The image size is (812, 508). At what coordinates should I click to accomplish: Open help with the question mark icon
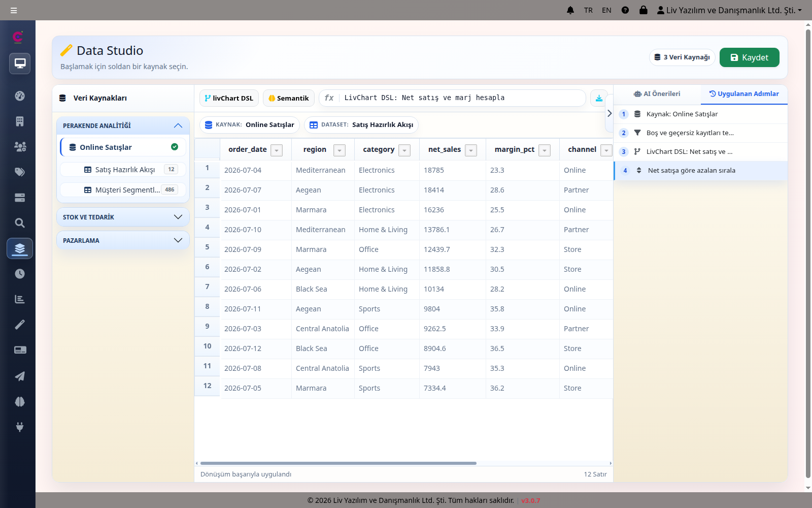625,10
